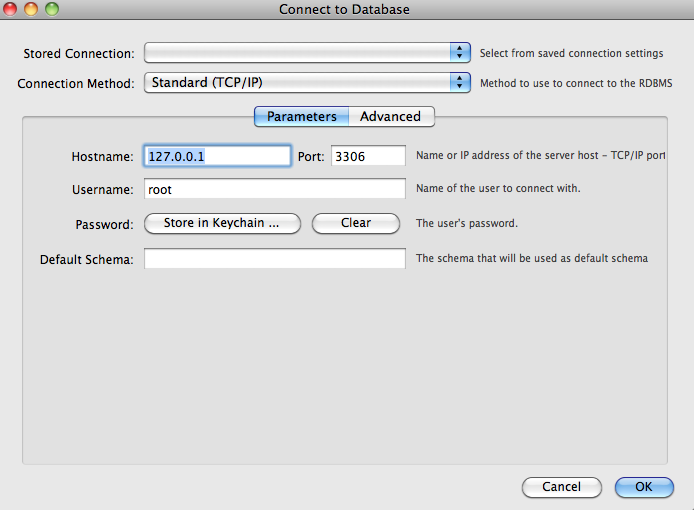
Task: Click the Connect to Database title bar
Action: [x=344, y=9]
